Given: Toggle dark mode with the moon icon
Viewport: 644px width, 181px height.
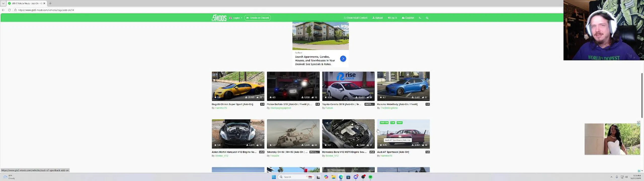Looking at the screenshot, I should tap(420, 18).
